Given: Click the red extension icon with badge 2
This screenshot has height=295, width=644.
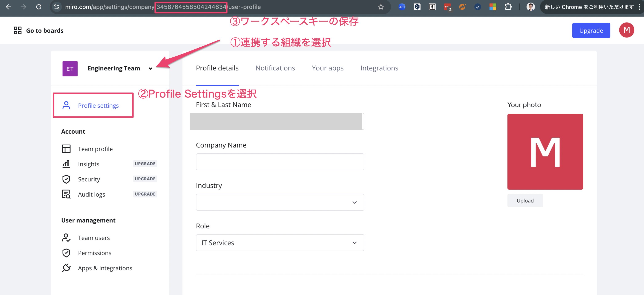Looking at the screenshot, I should pos(448,7).
